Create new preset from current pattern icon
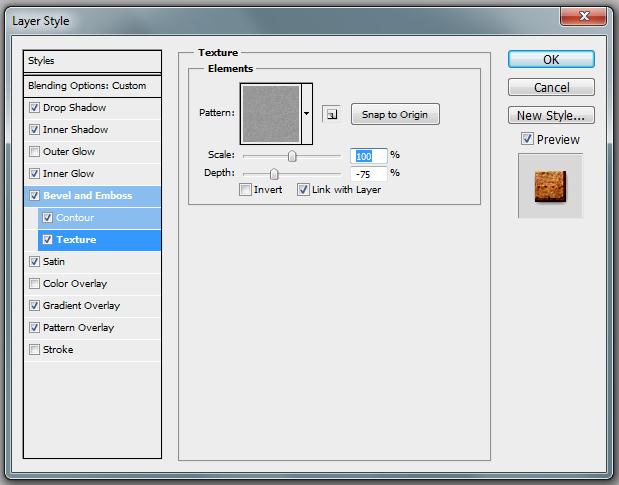 331,114
